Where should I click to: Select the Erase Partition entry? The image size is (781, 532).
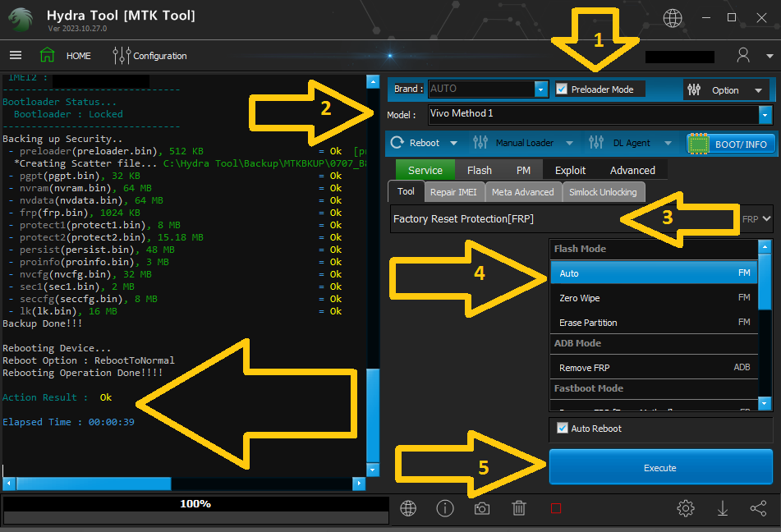(654, 323)
